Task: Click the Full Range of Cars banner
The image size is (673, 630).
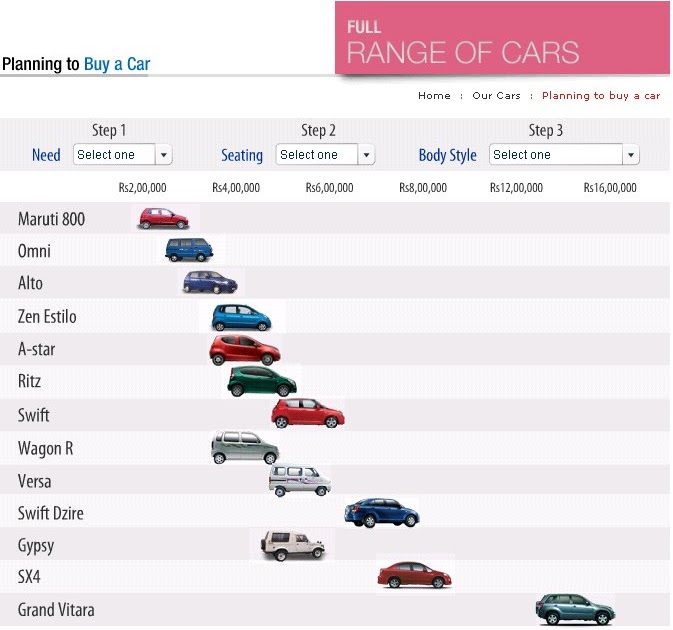Action: click(x=502, y=38)
